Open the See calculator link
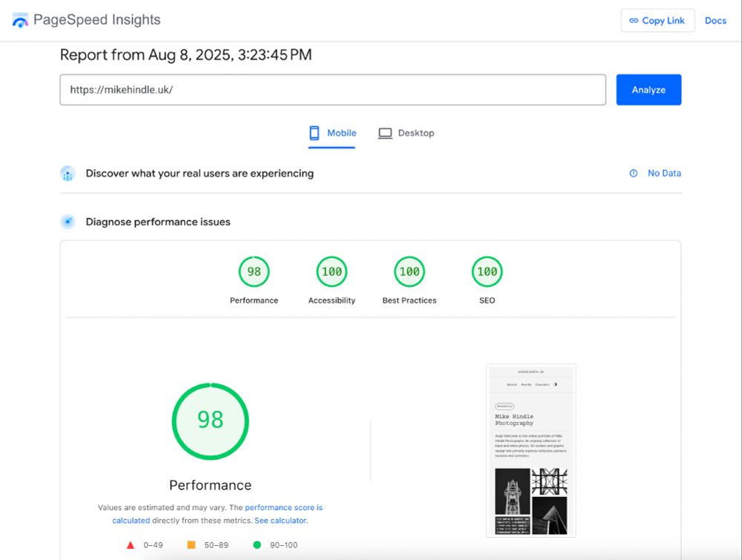Image resolution: width=742 pixels, height=560 pixels. 280,520
